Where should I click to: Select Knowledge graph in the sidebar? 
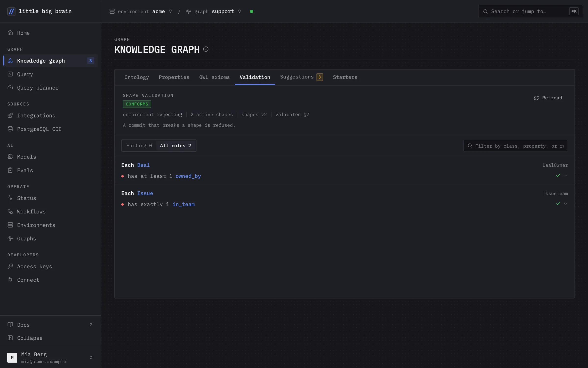pos(50,61)
